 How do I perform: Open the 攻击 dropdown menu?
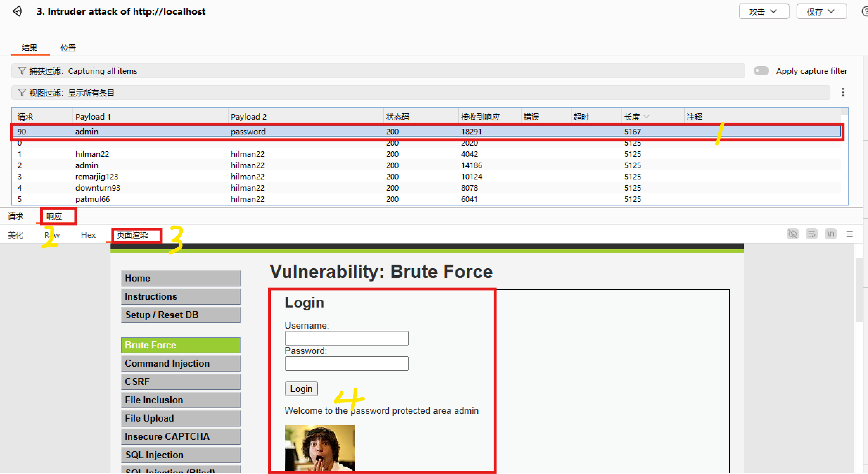click(764, 12)
